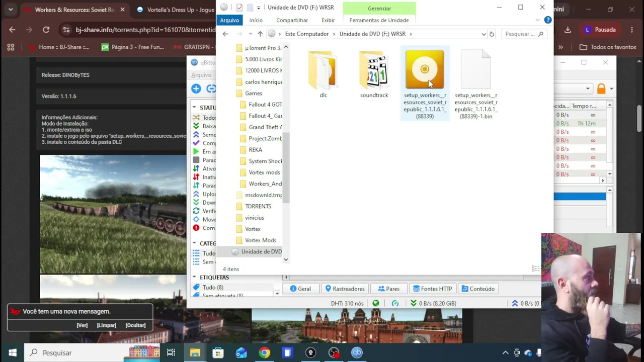
Task: Open the Fontes HTTP tab in qBittorrent
Action: [x=432, y=289]
